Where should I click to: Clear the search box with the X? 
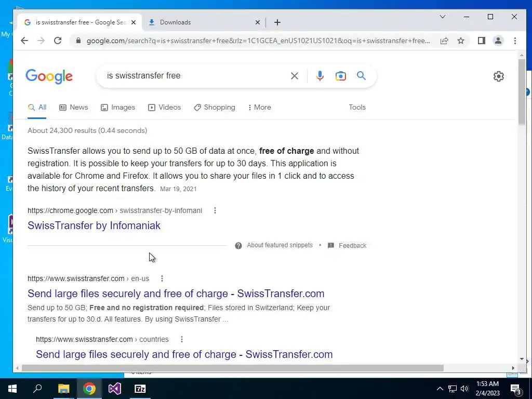[295, 76]
